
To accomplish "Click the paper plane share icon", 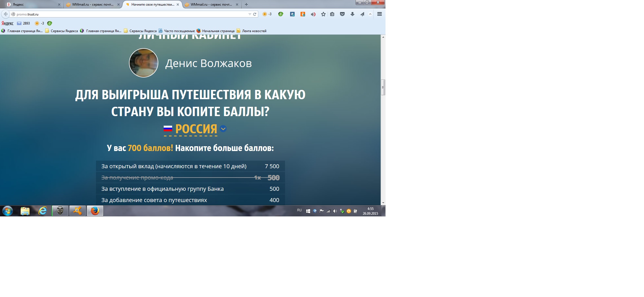I will [x=362, y=14].
